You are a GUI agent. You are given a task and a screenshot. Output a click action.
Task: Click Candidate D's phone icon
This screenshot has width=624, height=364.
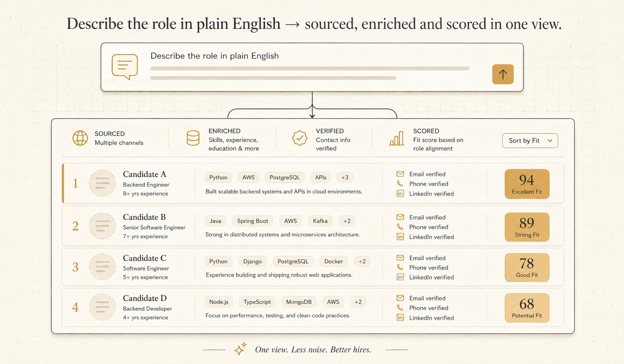[x=400, y=308]
